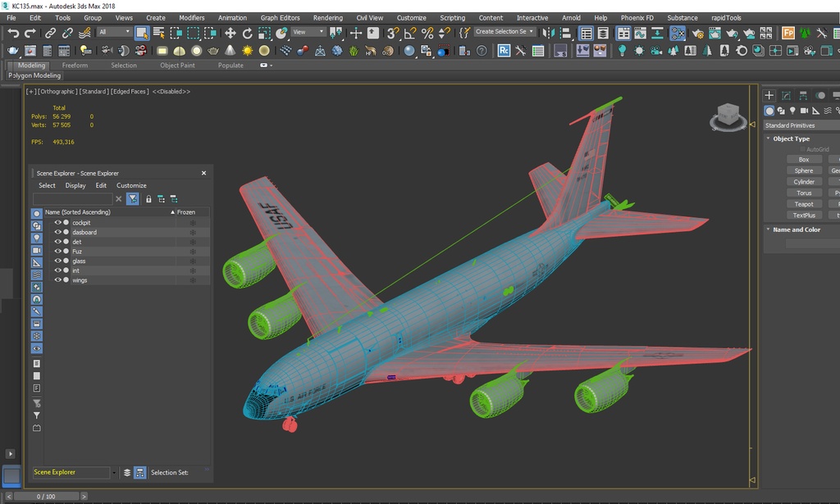
Task: Open the Standard Primitives dropdown
Action: tap(801, 125)
